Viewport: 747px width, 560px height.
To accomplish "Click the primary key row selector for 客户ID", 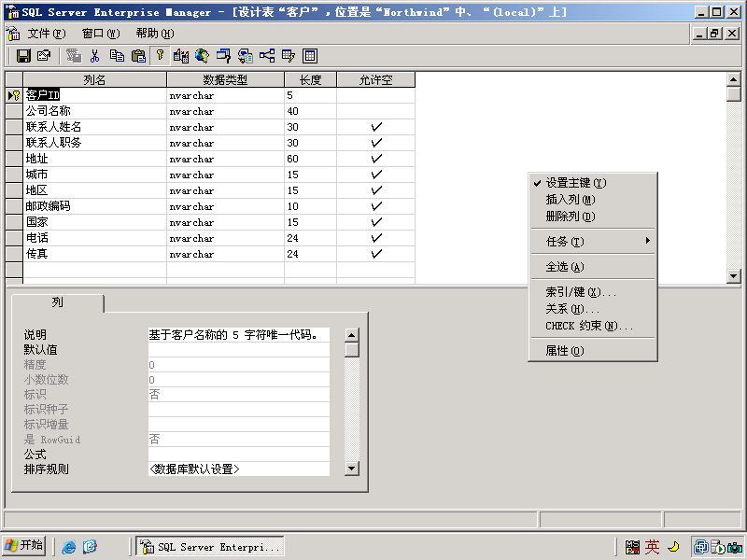I will coord(14,95).
